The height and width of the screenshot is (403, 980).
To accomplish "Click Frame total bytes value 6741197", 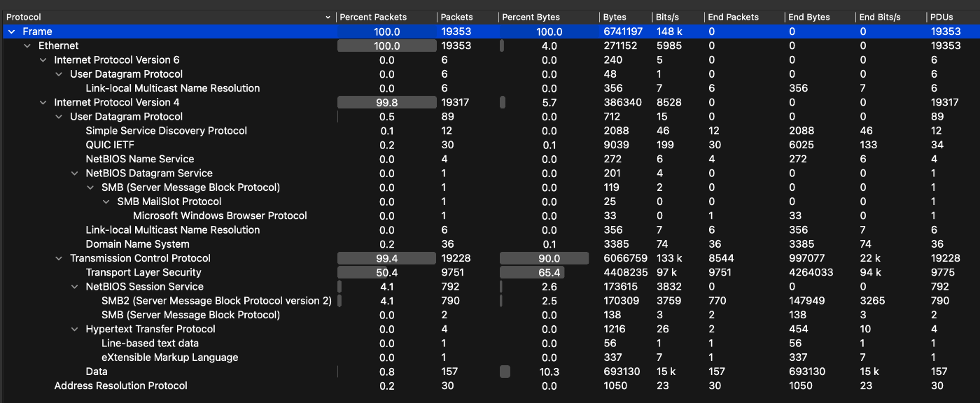I will [x=623, y=31].
